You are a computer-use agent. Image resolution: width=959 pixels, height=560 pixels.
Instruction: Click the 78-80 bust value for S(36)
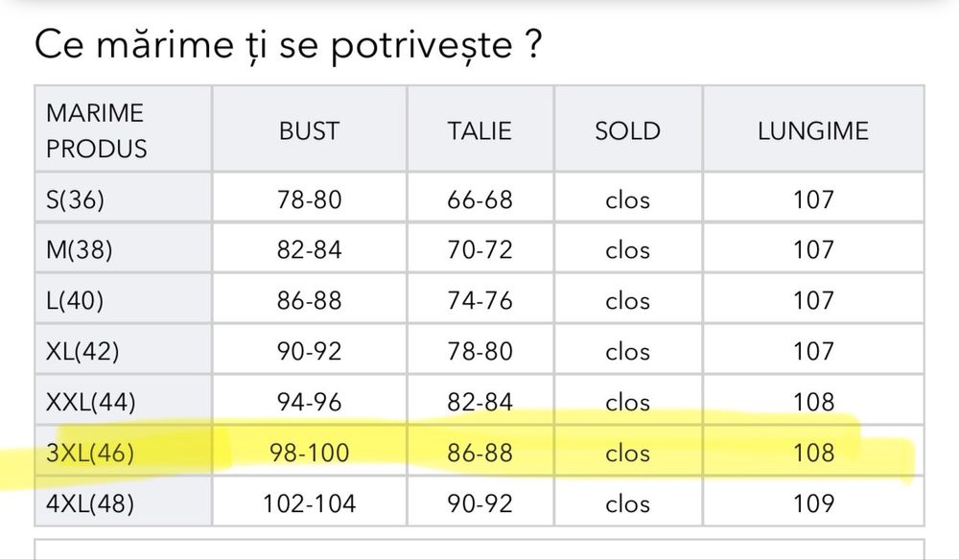coord(309,199)
